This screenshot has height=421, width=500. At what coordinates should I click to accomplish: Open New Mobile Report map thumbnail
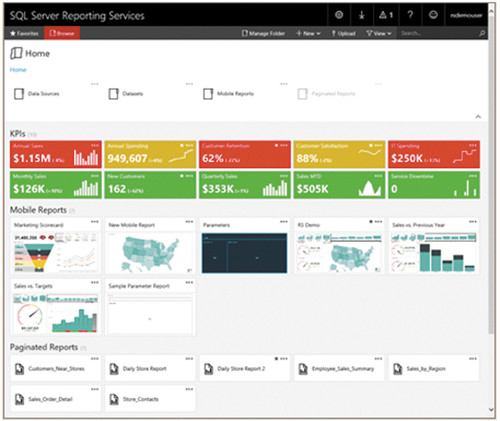click(x=150, y=253)
